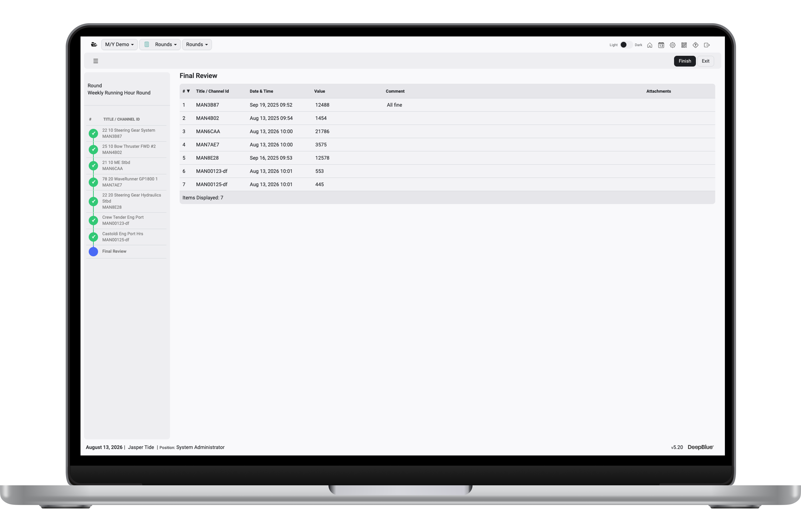Open the second Rounds dropdown

pyautogui.click(x=197, y=44)
